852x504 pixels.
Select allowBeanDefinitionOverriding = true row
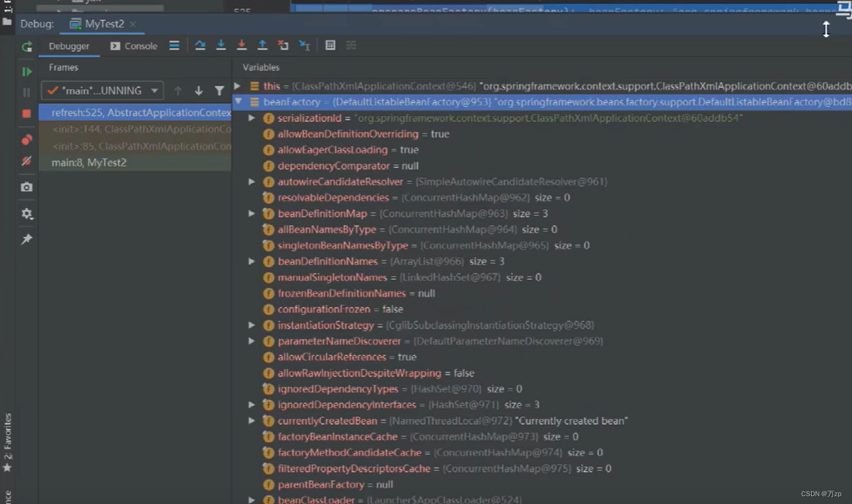[542, 134]
